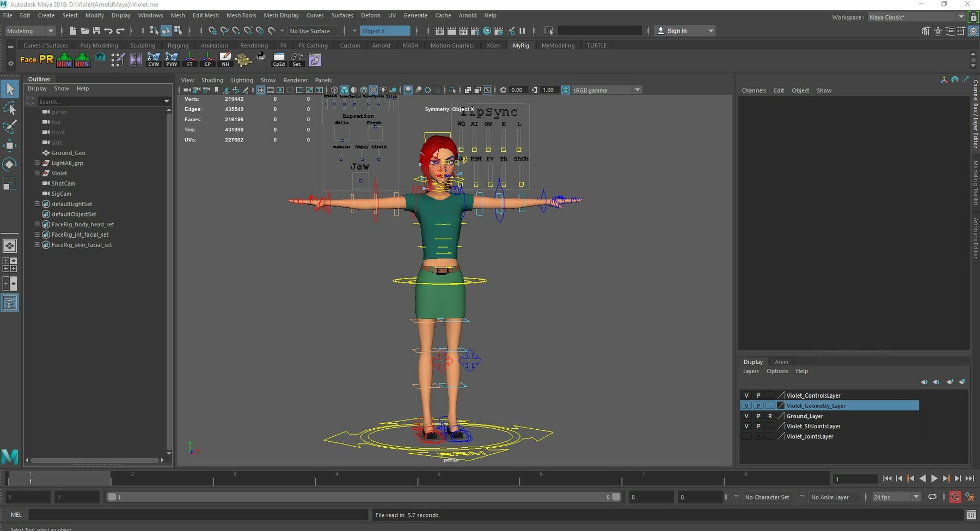980x531 pixels.
Task: Toggle visibility of Violet_ControlsLayer
Action: point(746,396)
